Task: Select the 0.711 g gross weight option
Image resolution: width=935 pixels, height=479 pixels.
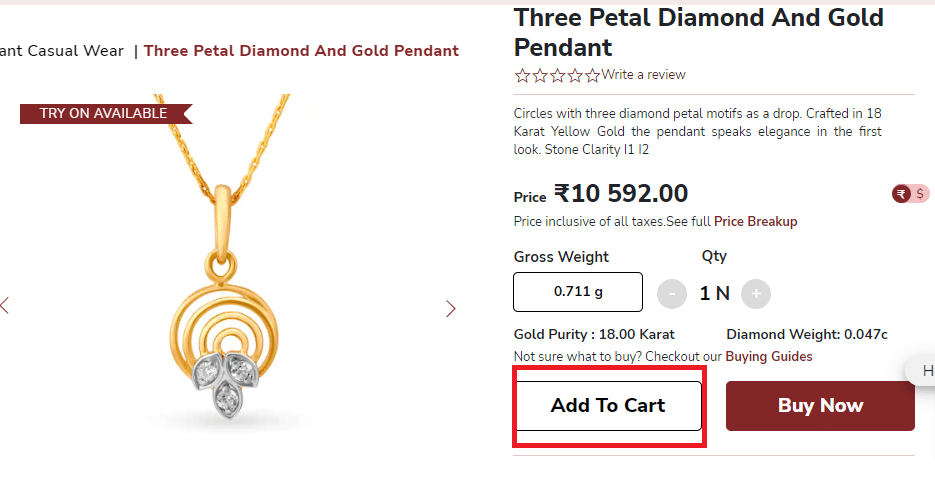Action: [x=578, y=292]
